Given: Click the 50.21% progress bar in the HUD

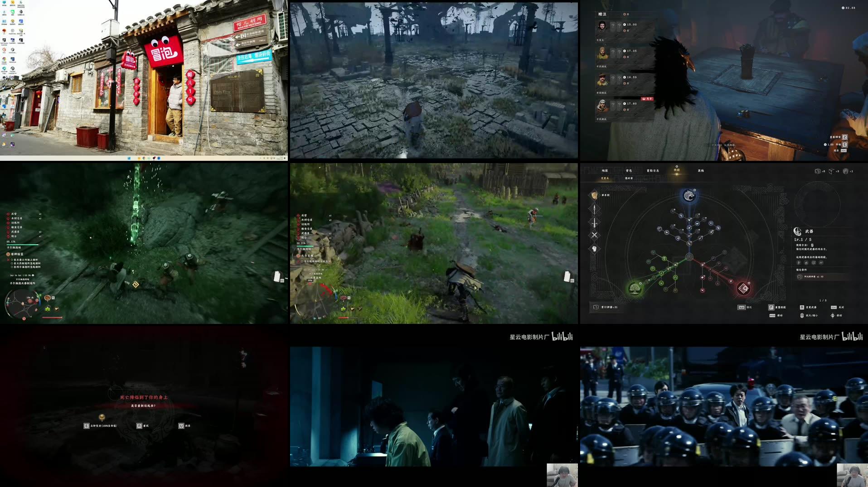Looking at the screenshot, I should [x=305, y=246].
